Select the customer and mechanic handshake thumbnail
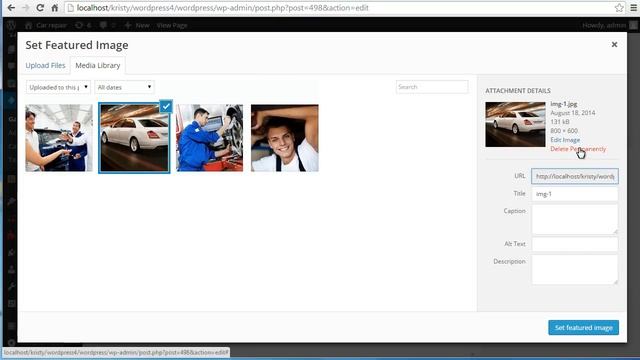The width and height of the screenshot is (640, 360). [x=59, y=138]
